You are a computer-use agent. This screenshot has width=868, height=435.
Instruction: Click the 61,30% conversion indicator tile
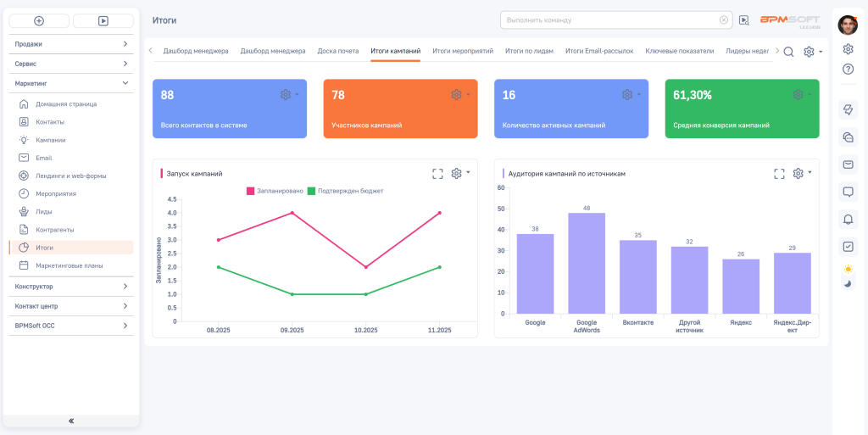click(742, 109)
